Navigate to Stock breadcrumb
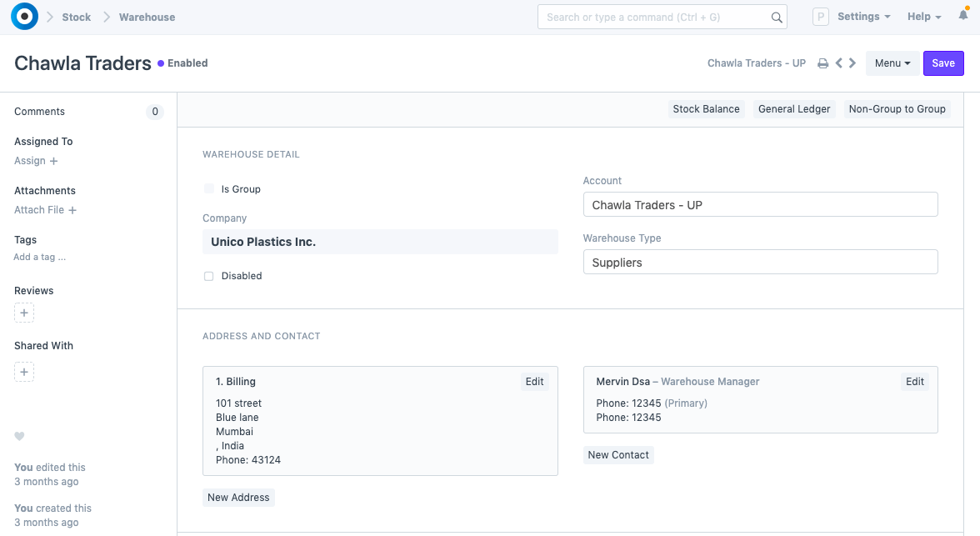 pyautogui.click(x=77, y=17)
